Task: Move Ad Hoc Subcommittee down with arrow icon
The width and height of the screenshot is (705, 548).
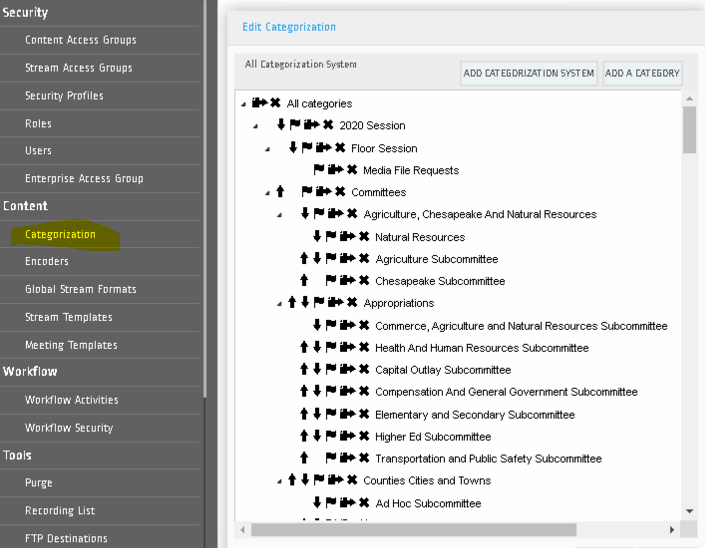Action: pyautogui.click(x=317, y=502)
